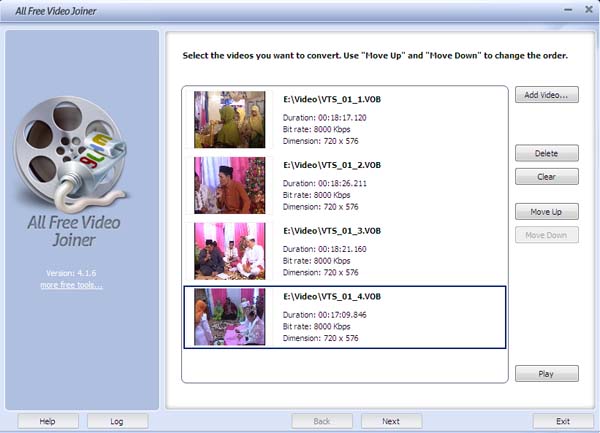The height and width of the screenshot is (433, 600).
Task: Click the greyed-out Move Down button
Action: [x=546, y=235]
